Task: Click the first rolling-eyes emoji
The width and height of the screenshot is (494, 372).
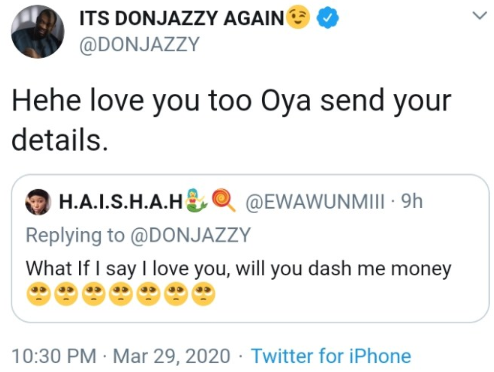Action: pyautogui.click(x=38, y=294)
